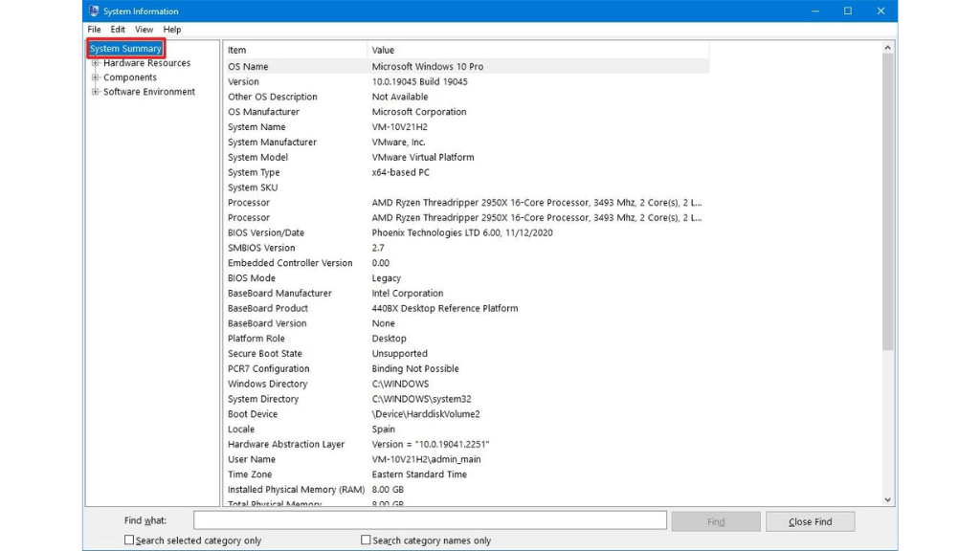
Task: Open the View menu
Action: point(144,30)
